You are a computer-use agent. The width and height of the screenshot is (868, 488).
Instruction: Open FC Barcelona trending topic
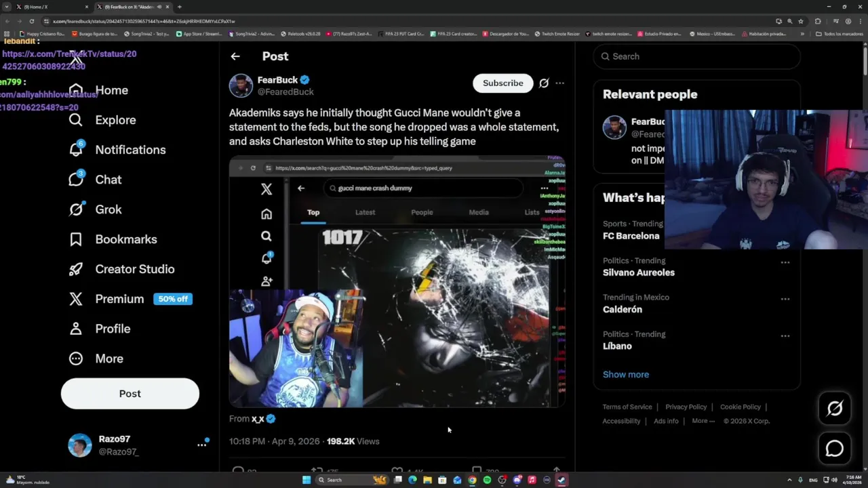(631, 236)
